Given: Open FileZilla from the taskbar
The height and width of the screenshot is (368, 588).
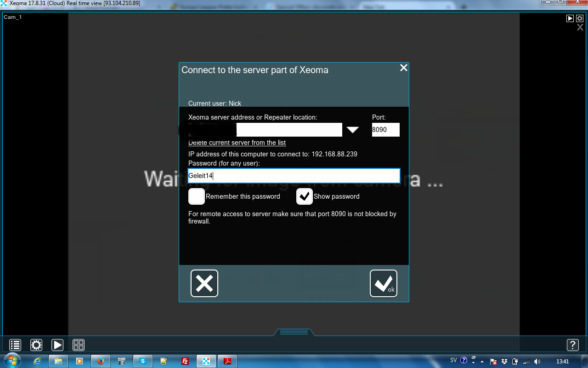Looking at the screenshot, I should (x=185, y=361).
